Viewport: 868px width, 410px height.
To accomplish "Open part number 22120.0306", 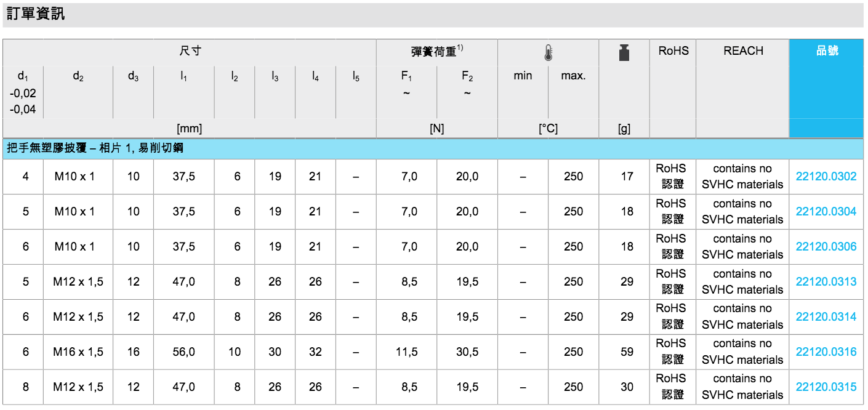I will click(826, 247).
